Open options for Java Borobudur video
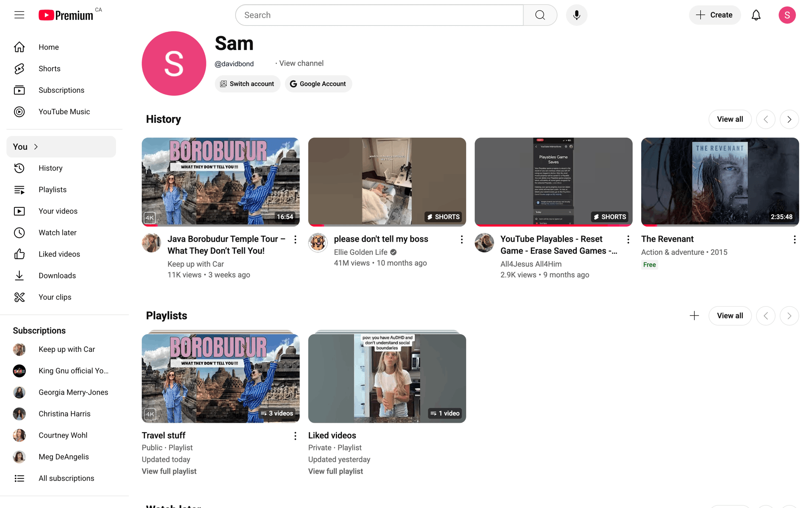The height and width of the screenshot is (508, 812). pos(295,240)
